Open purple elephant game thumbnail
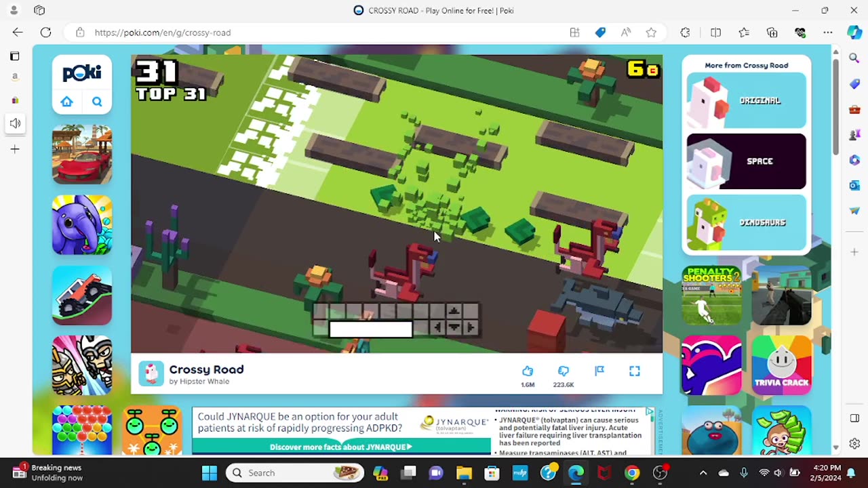Screen dimensions: 868x488 82,225
